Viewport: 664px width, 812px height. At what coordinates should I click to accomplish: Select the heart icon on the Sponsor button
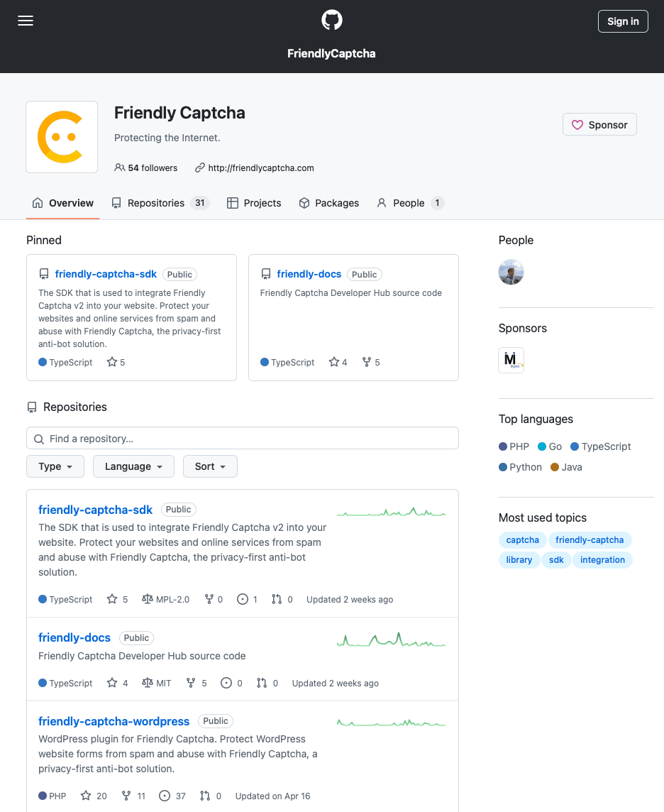(579, 124)
